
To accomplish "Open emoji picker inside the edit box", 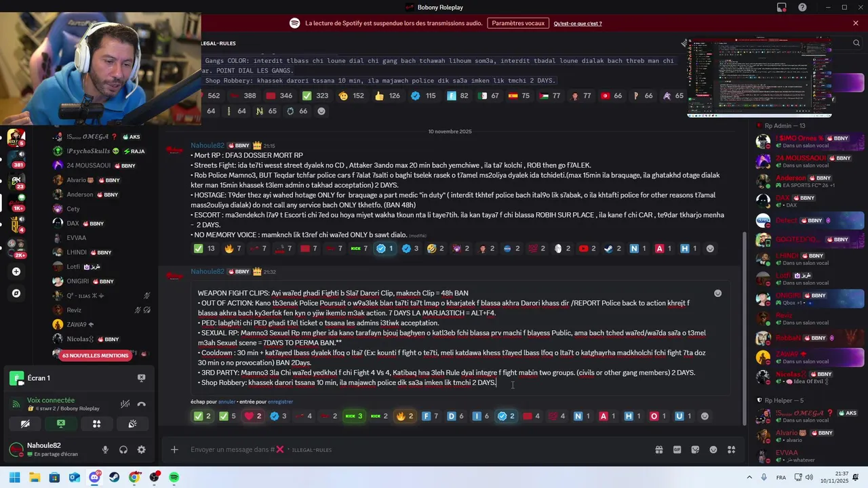I will click(x=717, y=293).
